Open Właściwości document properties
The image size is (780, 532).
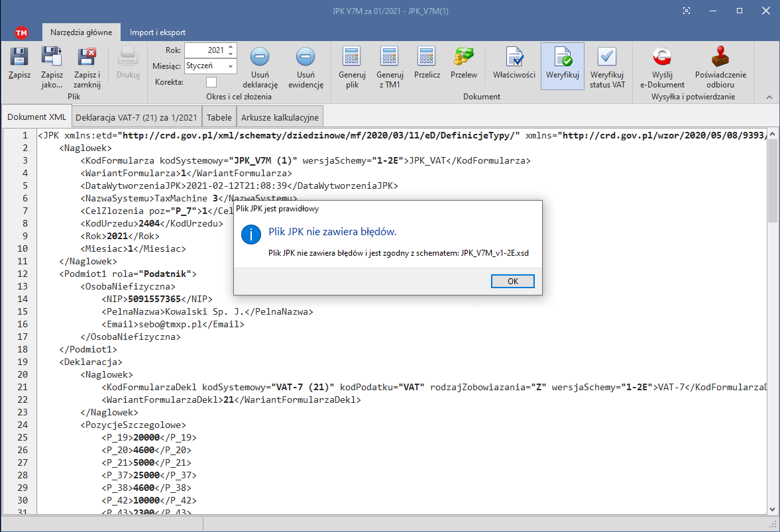coord(514,58)
